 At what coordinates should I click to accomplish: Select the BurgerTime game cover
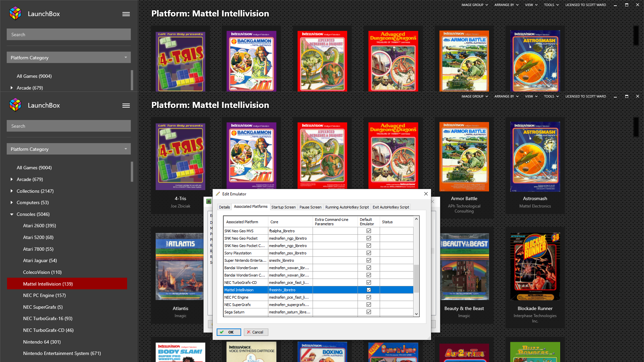click(x=464, y=353)
